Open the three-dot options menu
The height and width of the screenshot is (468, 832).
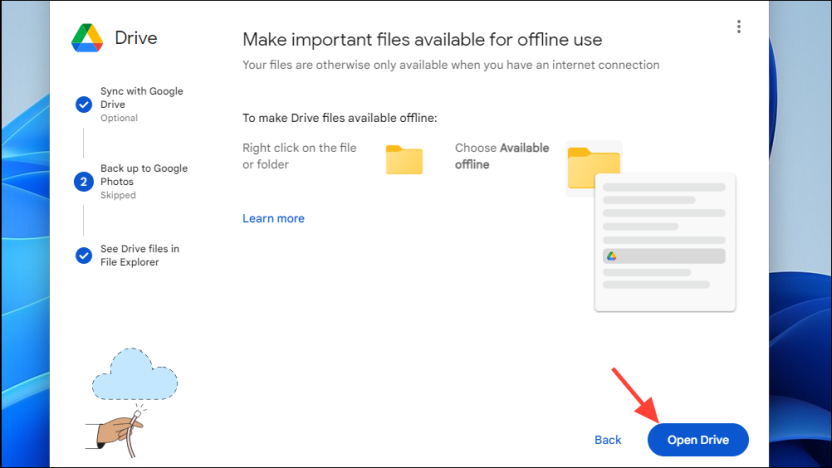pos(739,27)
